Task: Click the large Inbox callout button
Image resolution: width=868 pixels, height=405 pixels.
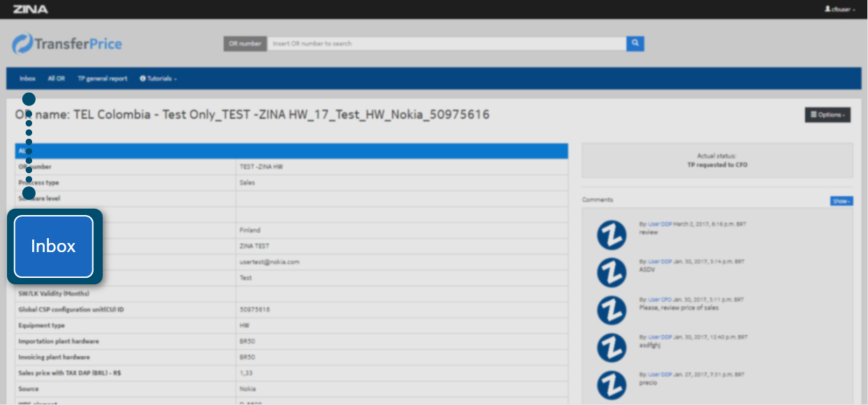Action: click(x=54, y=246)
